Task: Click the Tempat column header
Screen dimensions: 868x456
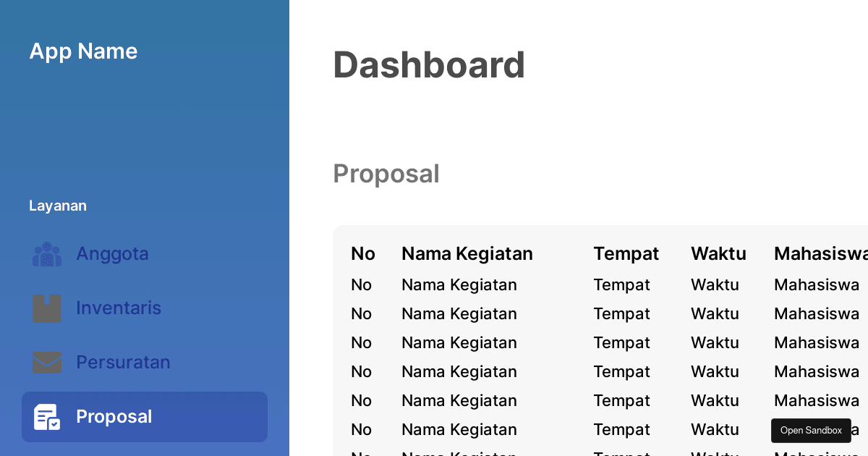Action: [626, 254]
